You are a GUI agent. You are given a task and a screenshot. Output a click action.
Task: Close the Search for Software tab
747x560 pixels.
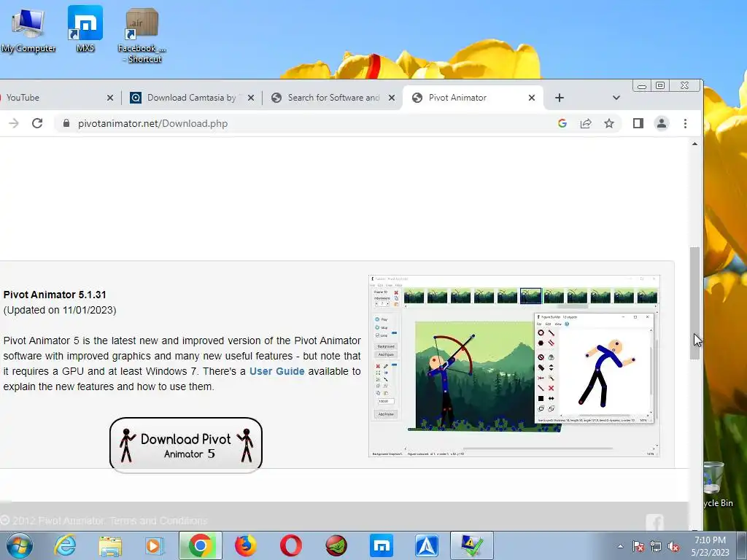[392, 98]
